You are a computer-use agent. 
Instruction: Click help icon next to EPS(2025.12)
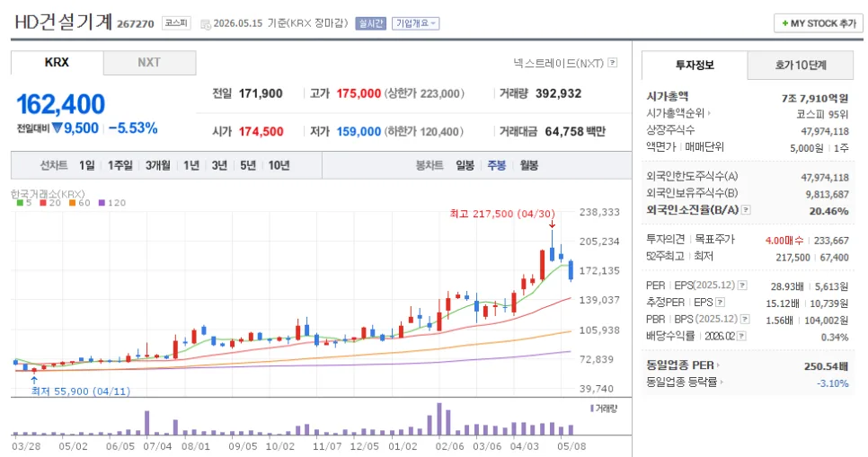743,286
